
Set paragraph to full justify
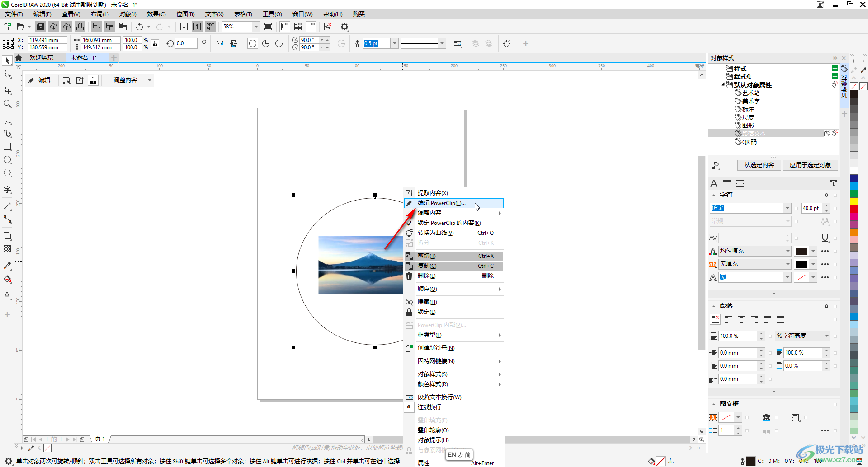[768, 319]
